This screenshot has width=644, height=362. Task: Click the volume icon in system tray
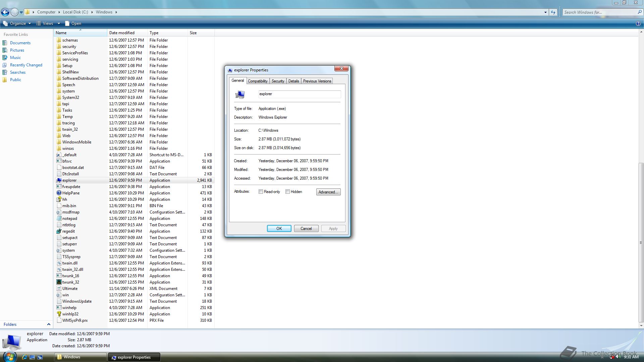coord(618,357)
